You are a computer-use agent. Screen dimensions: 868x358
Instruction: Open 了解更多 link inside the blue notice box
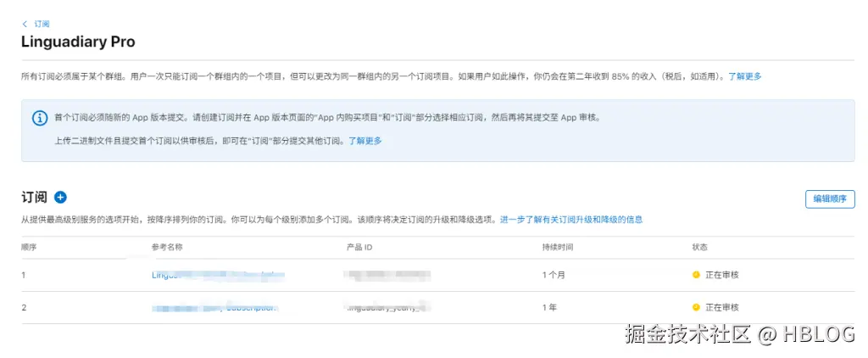click(x=365, y=141)
